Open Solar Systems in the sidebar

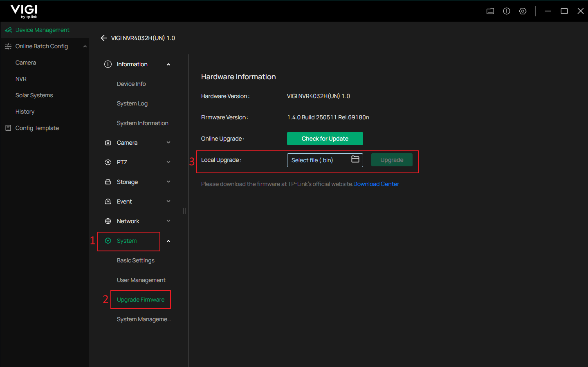tap(34, 95)
